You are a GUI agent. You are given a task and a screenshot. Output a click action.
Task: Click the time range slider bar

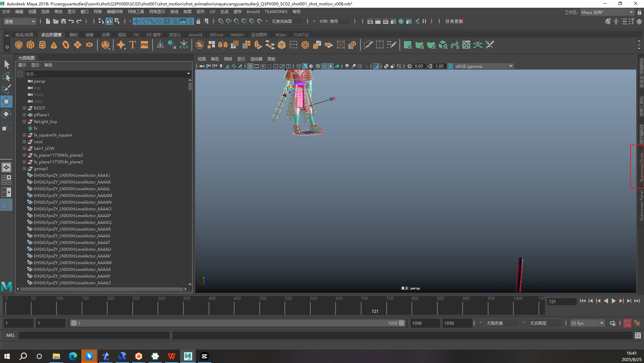[x=235, y=323]
